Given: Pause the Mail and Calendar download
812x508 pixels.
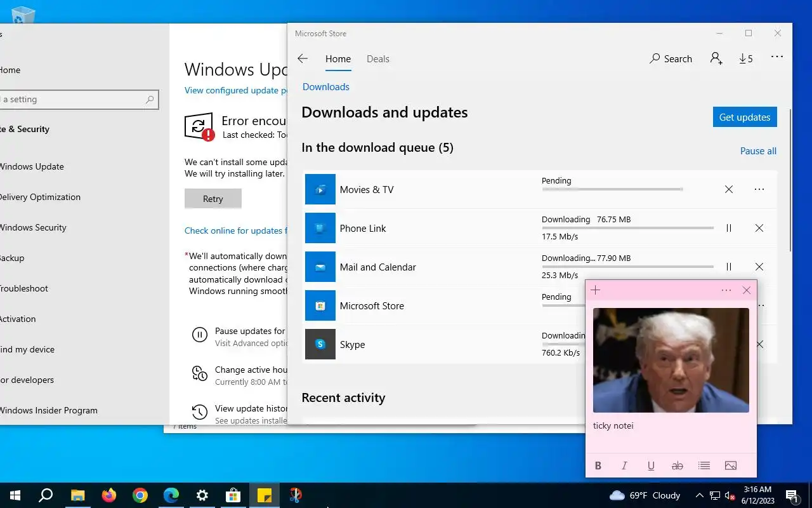Looking at the screenshot, I should point(729,267).
